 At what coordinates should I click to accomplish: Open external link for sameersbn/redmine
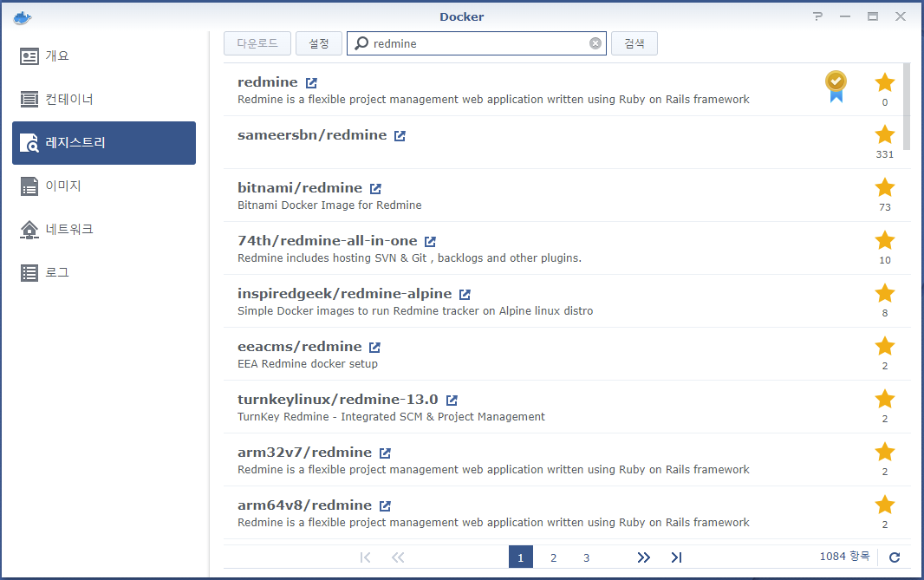[x=400, y=135]
